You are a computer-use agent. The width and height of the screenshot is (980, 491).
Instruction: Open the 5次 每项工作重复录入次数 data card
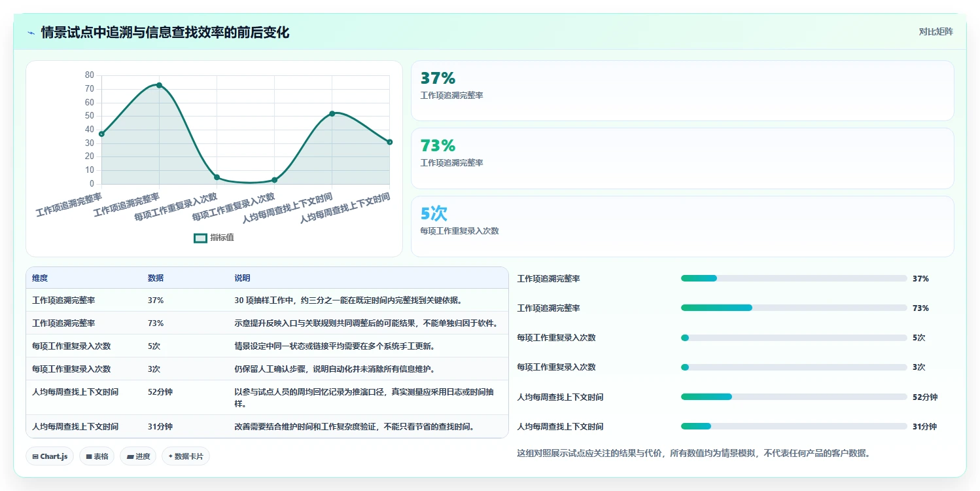click(x=682, y=227)
